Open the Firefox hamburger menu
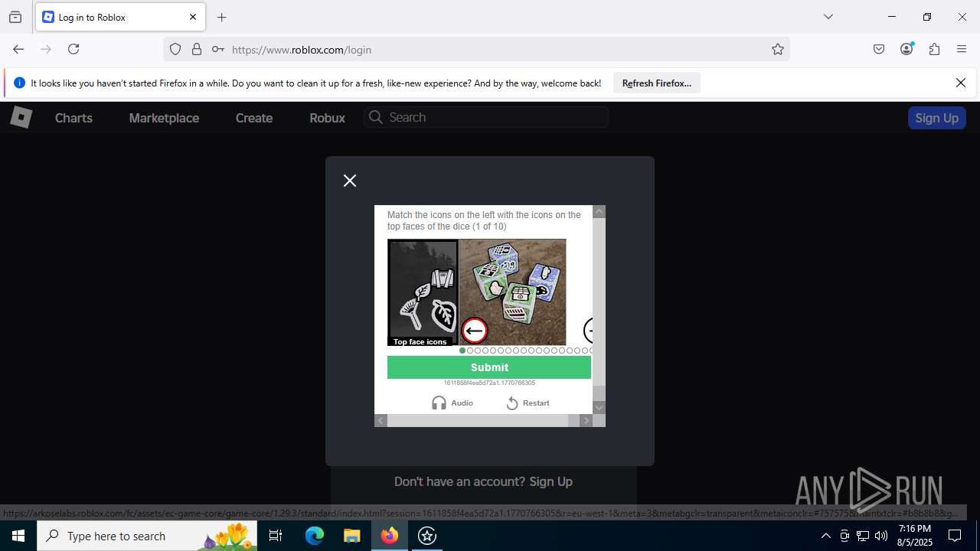Screen dimensions: 980x551 (x=962, y=49)
